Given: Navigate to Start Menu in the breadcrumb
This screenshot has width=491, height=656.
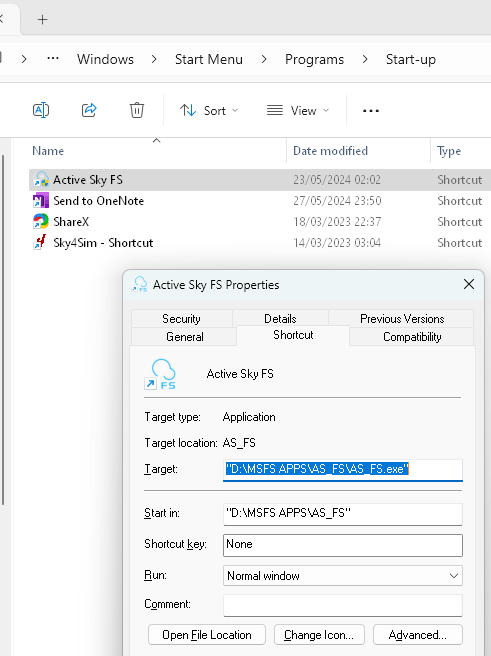Looking at the screenshot, I should 209,59.
